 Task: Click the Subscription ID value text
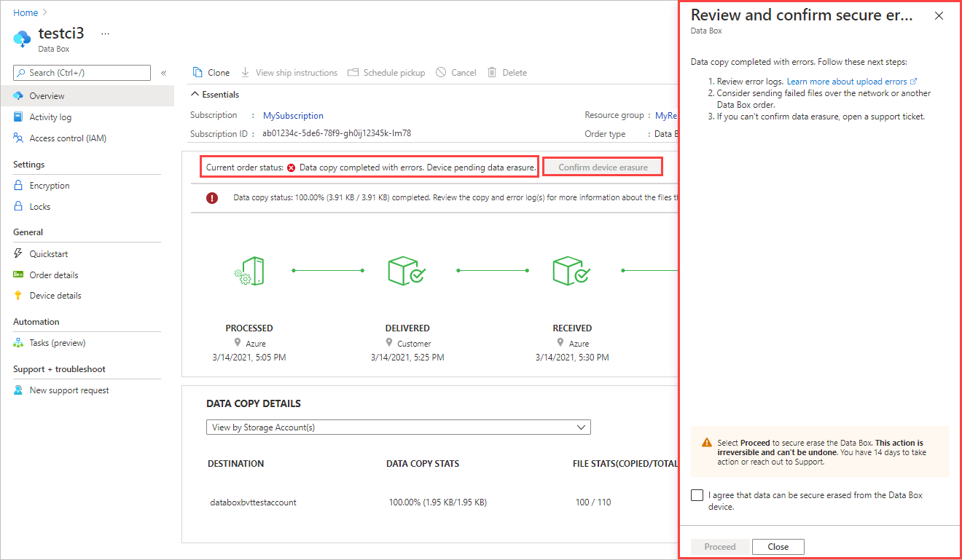(x=337, y=133)
